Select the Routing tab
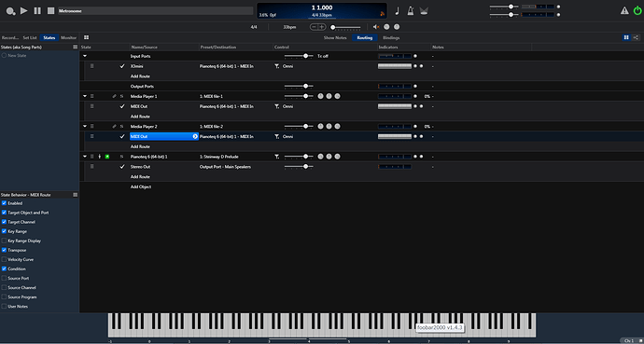Viewport: 644px width, 344px height. pos(364,37)
